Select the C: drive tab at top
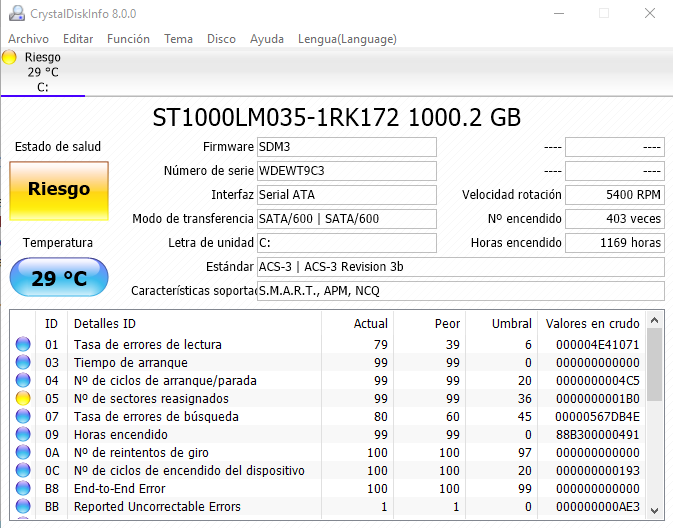This screenshot has width=673, height=528. tap(42, 72)
